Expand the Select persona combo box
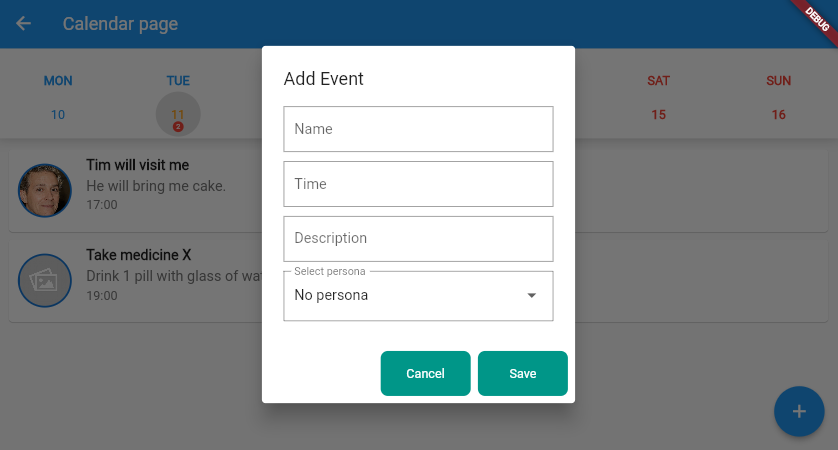The height and width of the screenshot is (450, 838). [x=418, y=296]
